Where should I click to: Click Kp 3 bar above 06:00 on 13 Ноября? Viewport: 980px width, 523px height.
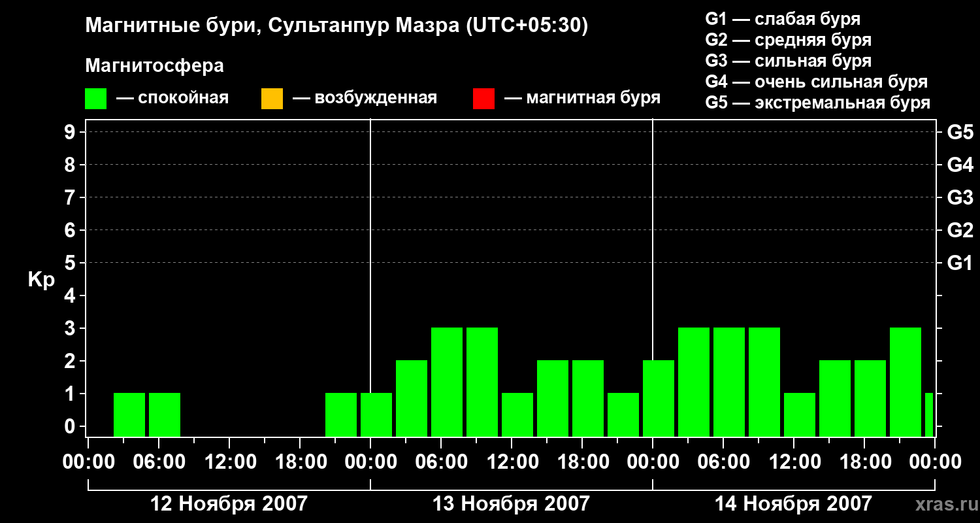(447, 382)
